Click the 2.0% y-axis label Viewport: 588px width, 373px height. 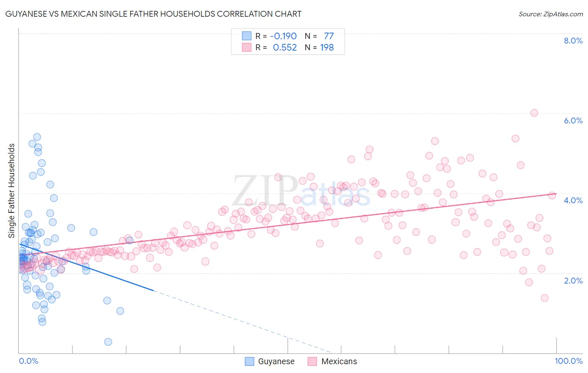click(x=573, y=281)
